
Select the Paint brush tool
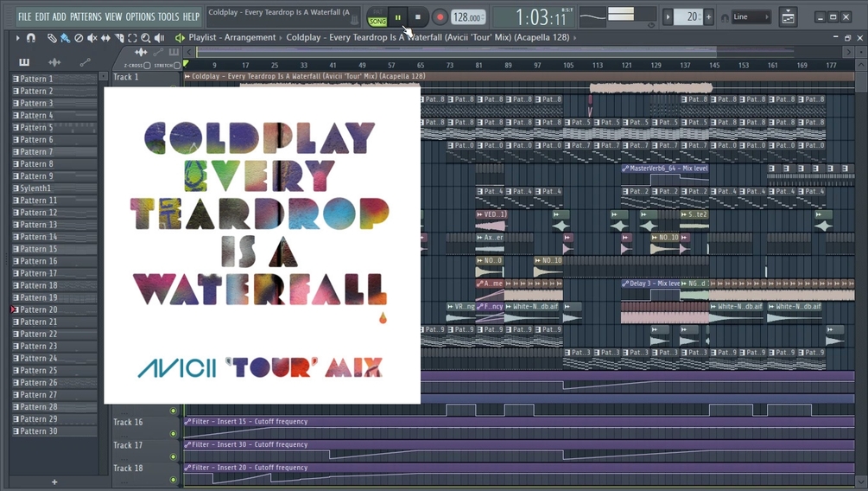click(66, 38)
